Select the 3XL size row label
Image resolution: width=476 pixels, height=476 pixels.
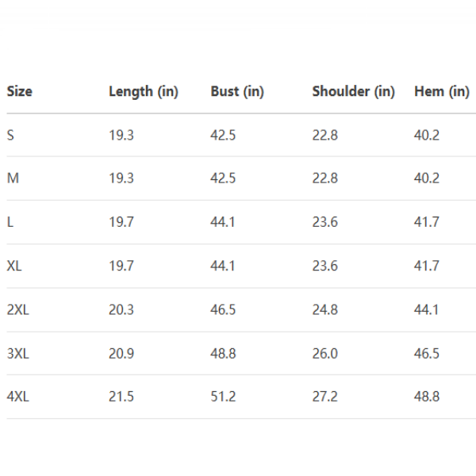pos(17,353)
